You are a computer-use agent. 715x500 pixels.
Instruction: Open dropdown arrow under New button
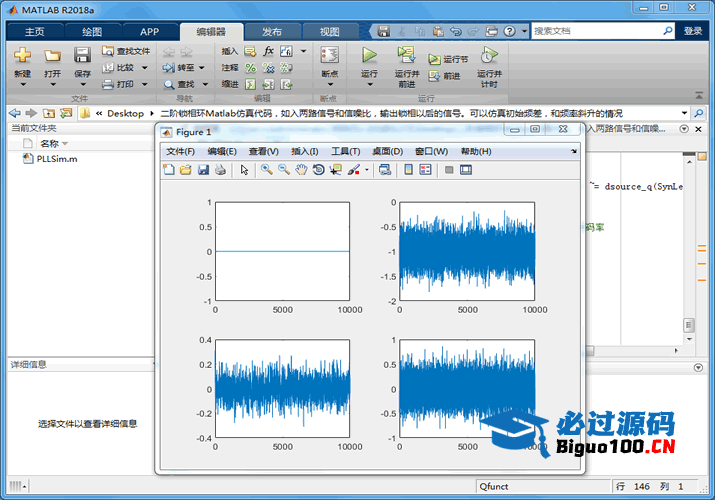(23, 84)
